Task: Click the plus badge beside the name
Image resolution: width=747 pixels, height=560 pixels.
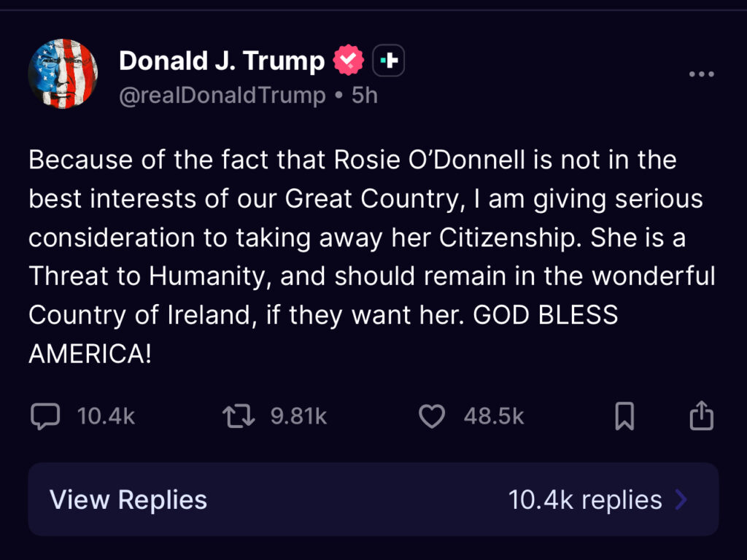Action: pyautogui.click(x=389, y=61)
